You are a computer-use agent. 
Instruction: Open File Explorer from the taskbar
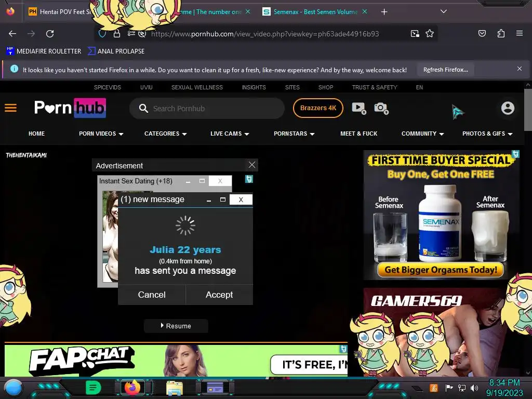[175, 388]
